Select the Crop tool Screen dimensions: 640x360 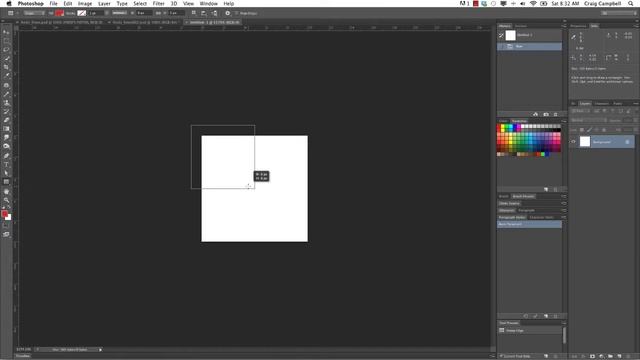point(6,67)
